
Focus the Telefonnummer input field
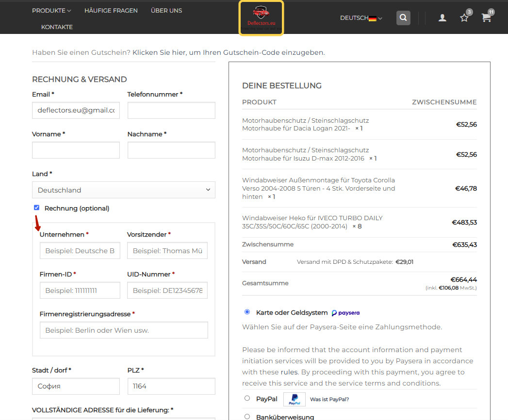click(171, 110)
